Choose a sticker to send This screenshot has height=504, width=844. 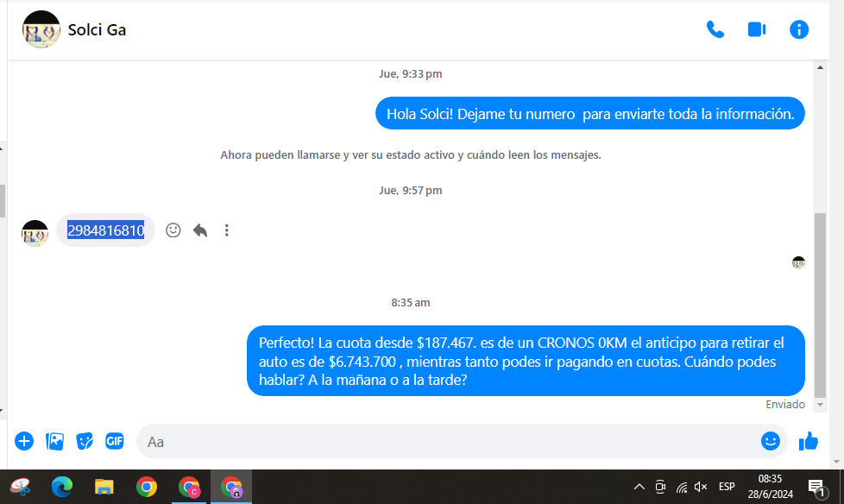click(85, 442)
